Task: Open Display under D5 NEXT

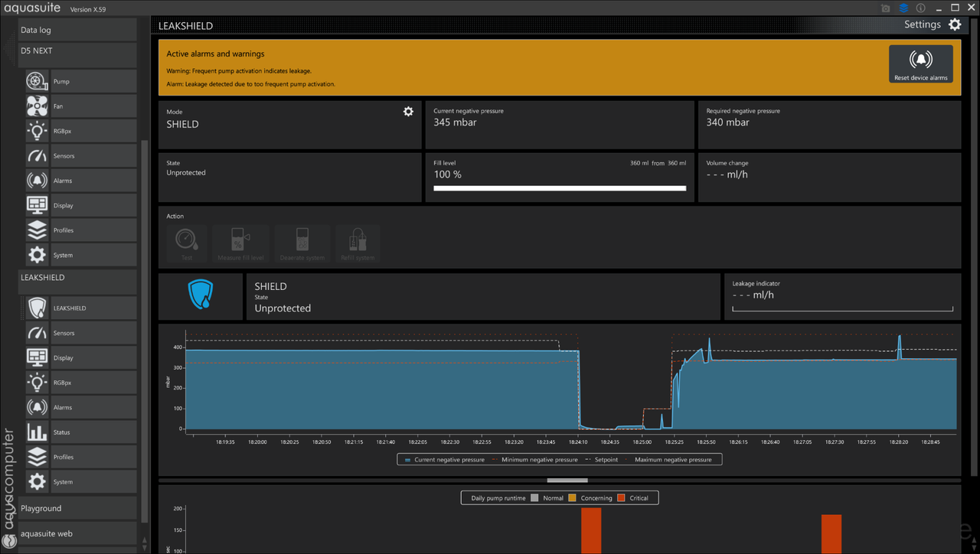Action: point(80,205)
